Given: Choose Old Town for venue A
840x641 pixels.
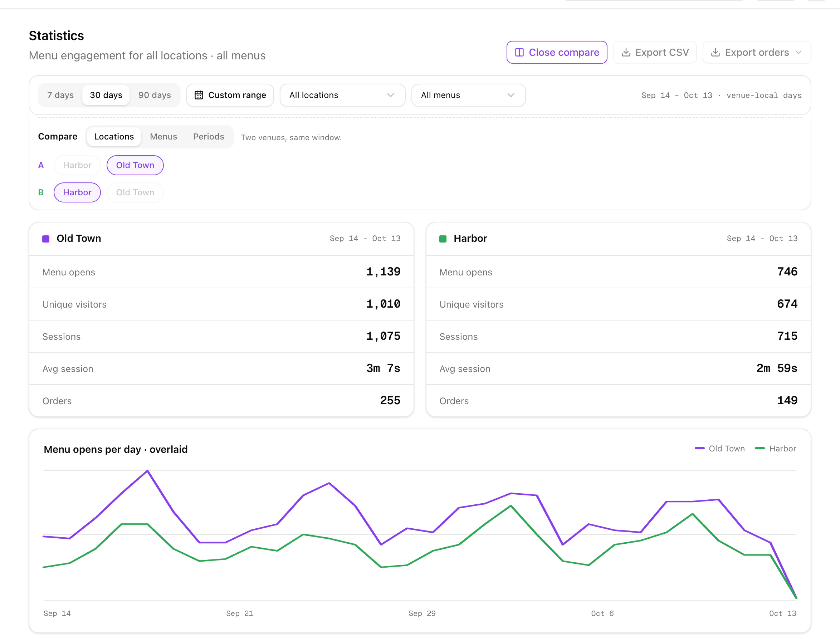Looking at the screenshot, I should coord(135,165).
